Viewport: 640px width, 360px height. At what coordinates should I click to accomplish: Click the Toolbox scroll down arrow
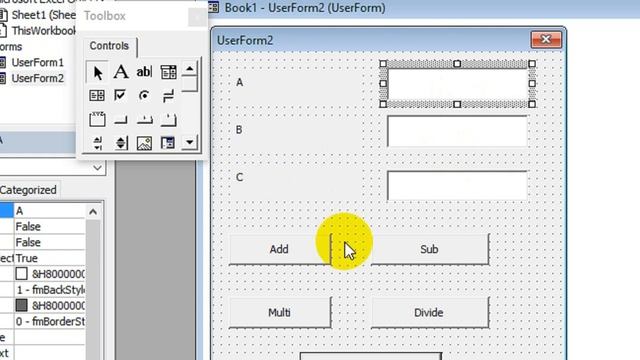(x=189, y=142)
